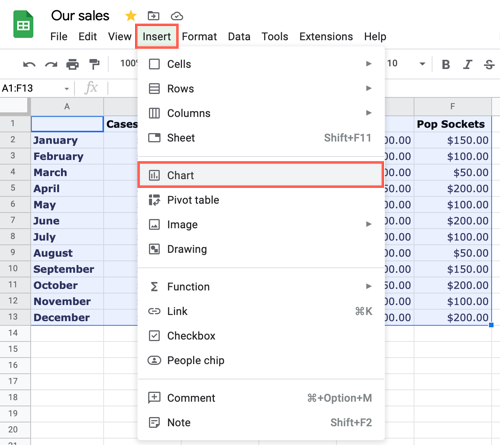Toggle strikethrough formatting
The height and width of the screenshot is (445, 500).
[489, 64]
